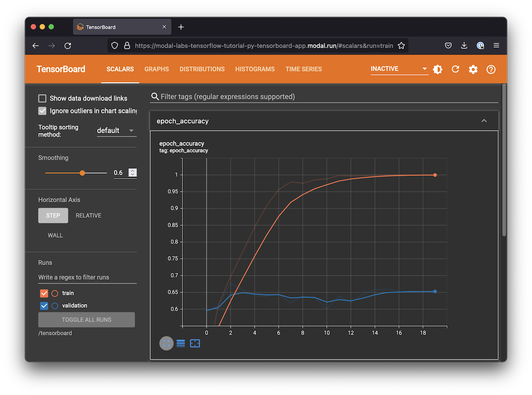Click TOGGLE ALL RUNS button

[86, 320]
